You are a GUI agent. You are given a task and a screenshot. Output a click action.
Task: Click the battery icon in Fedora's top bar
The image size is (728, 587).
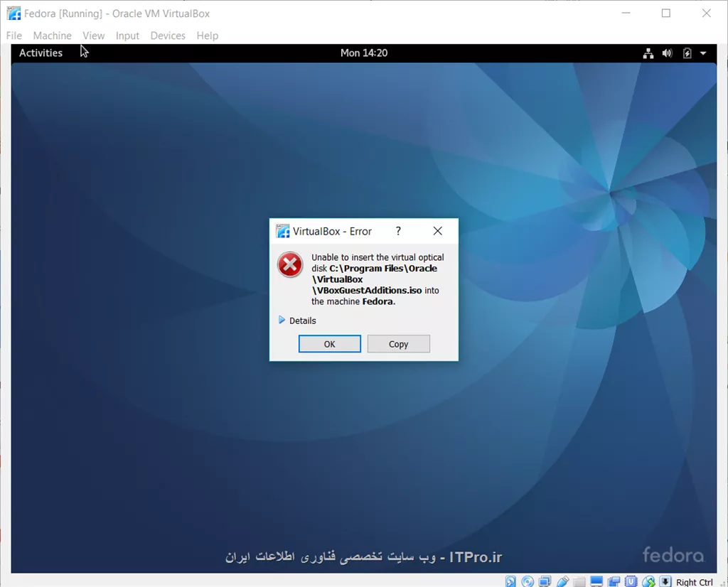pos(687,53)
